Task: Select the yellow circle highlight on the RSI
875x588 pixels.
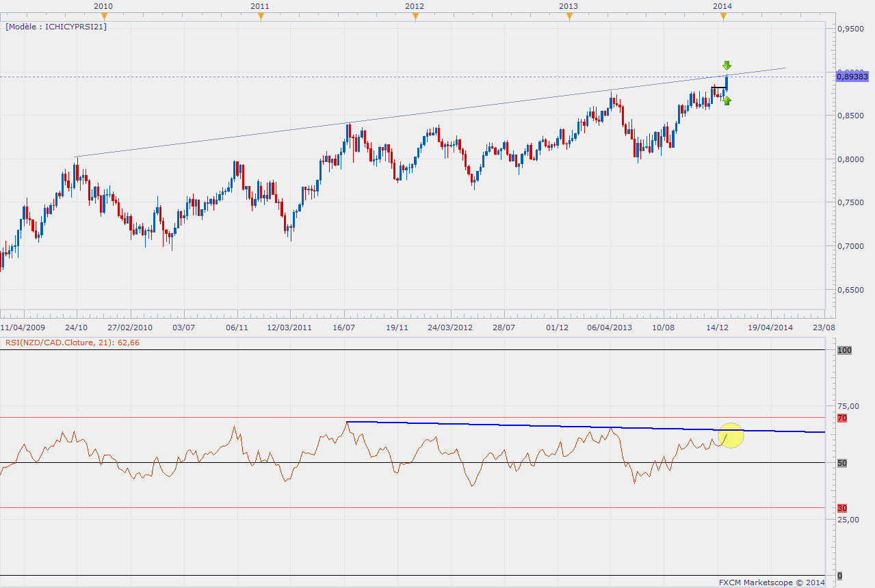Action: (731, 436)
